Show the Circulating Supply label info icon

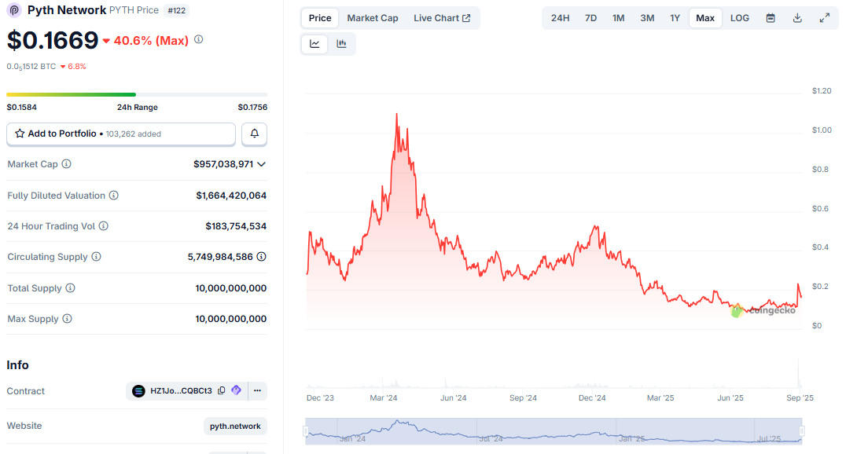97,257
